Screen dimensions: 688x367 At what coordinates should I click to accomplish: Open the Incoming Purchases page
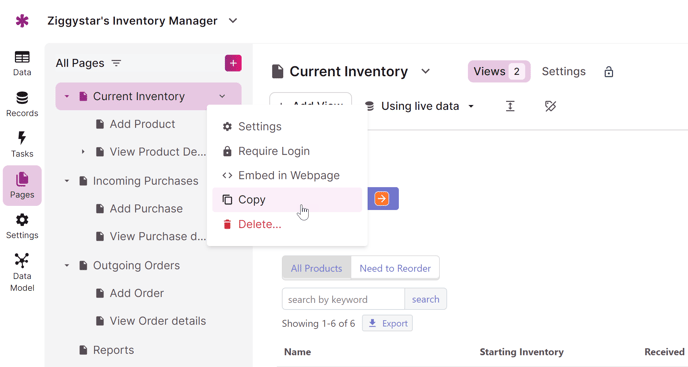coord(145,181)
